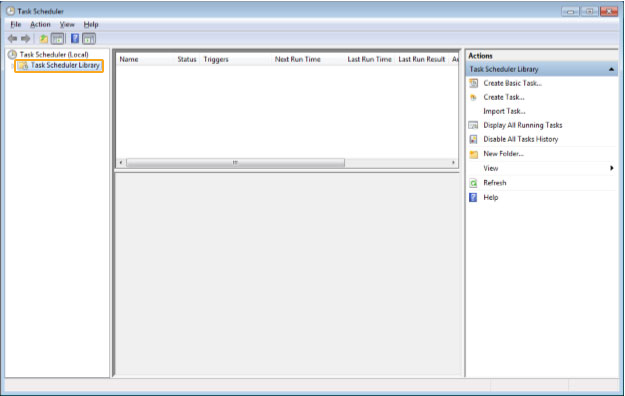
Task: Click Display All Running Tasks action
Action: 523,125
